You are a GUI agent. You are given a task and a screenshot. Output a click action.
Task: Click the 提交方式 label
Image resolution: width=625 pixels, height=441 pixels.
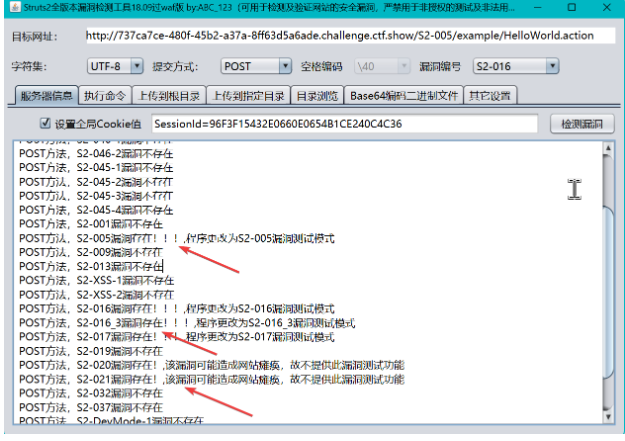point(175,66)
